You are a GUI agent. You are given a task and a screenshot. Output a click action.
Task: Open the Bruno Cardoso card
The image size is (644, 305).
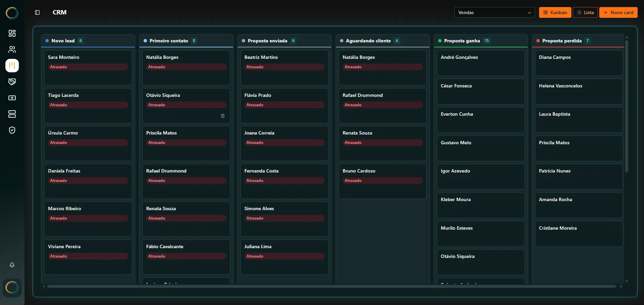tap(383, 181)
